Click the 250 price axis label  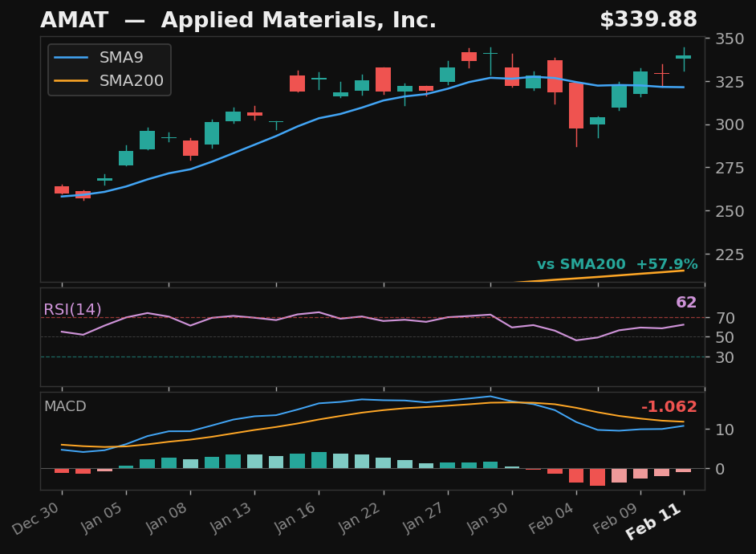[730, 211]
